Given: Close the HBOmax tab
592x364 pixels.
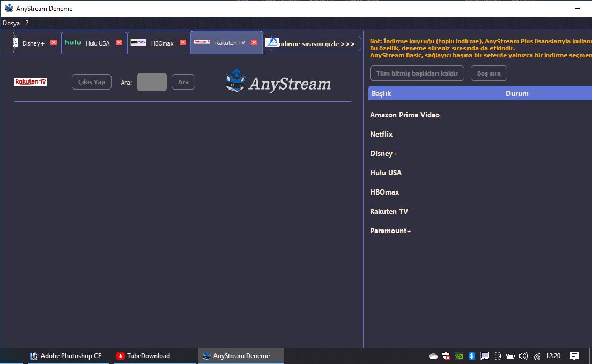Looking at the screenshot, I should (x=183, y=42).
